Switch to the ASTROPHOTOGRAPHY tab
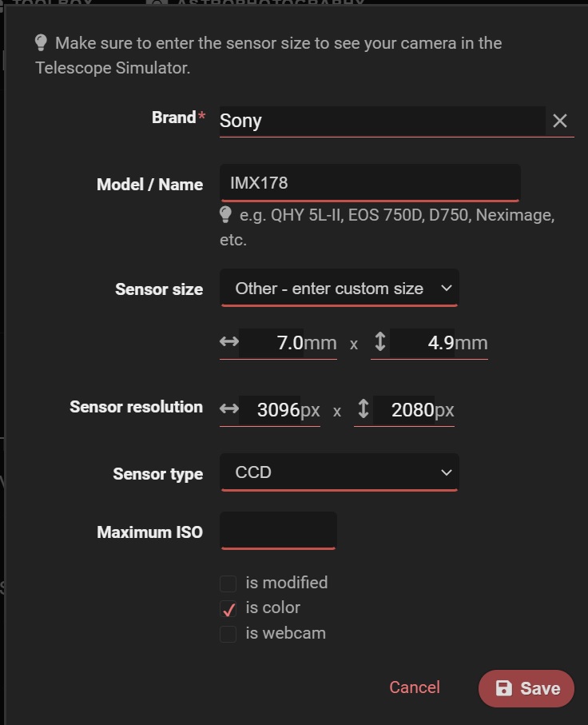 pos(264,5)
